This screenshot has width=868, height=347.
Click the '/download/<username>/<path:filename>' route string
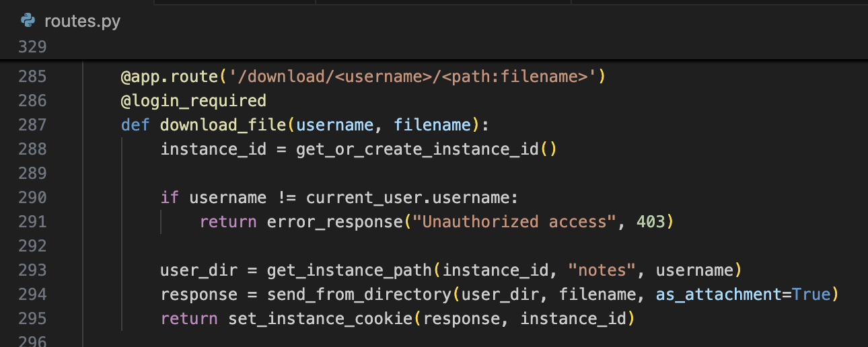(x=412, y=77)
